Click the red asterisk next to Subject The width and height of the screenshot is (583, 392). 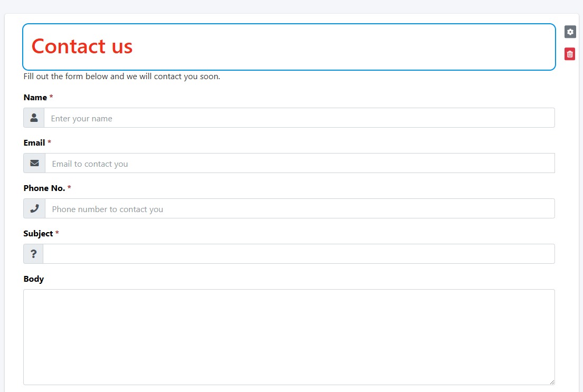(x=57, y=234)
